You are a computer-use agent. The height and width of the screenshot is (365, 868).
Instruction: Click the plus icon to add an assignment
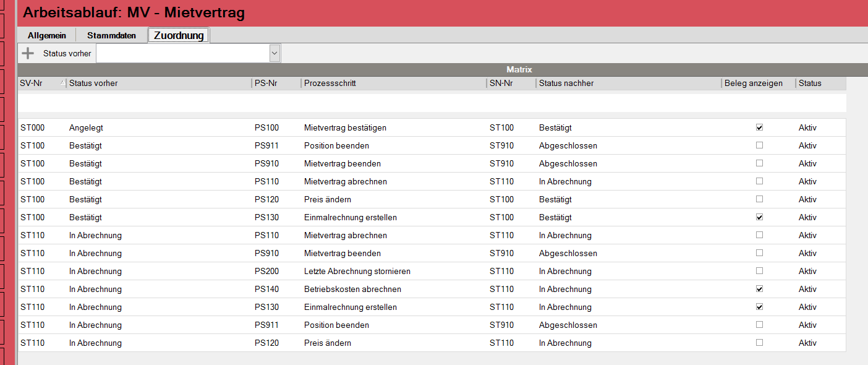click(27, 53)
